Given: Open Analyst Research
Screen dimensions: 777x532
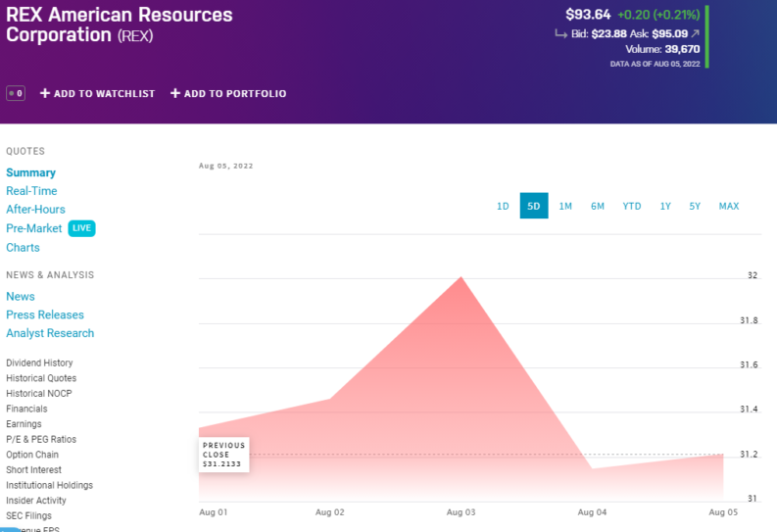Looking at the screenshot, I should (x=50, y=333).
